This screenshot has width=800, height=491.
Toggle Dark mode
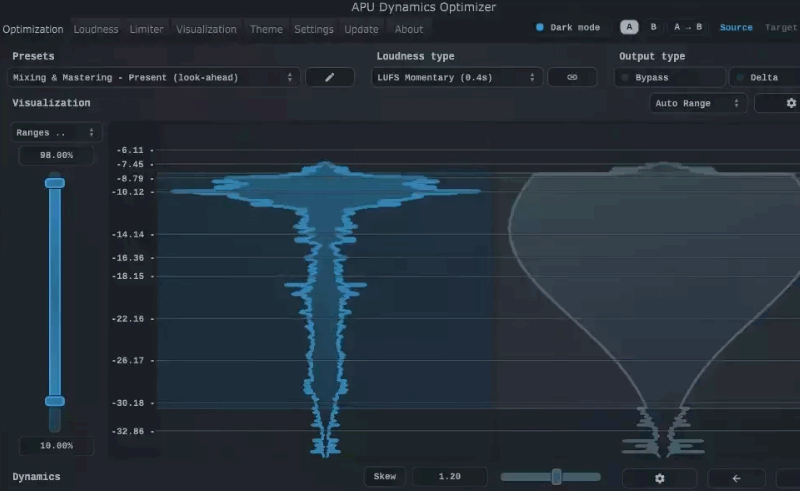(x=567, y=27)
